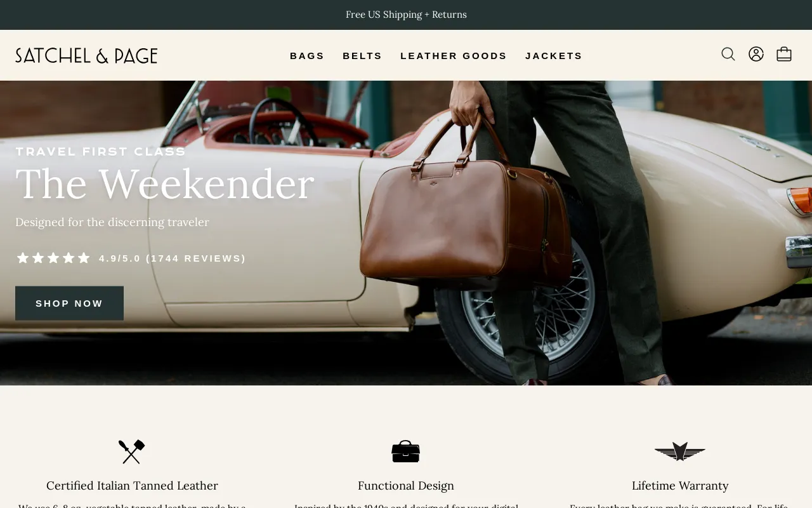Image resolution: width=812 pixels, height=508 pixels.
Task: Click The Weekender headline
Action: tap(165, 184)
